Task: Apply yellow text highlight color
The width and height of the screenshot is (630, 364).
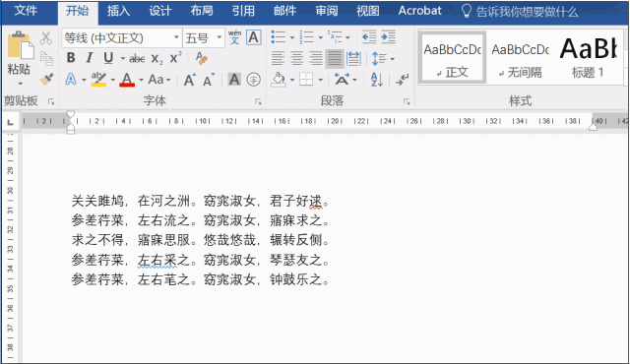Action: 98,80
